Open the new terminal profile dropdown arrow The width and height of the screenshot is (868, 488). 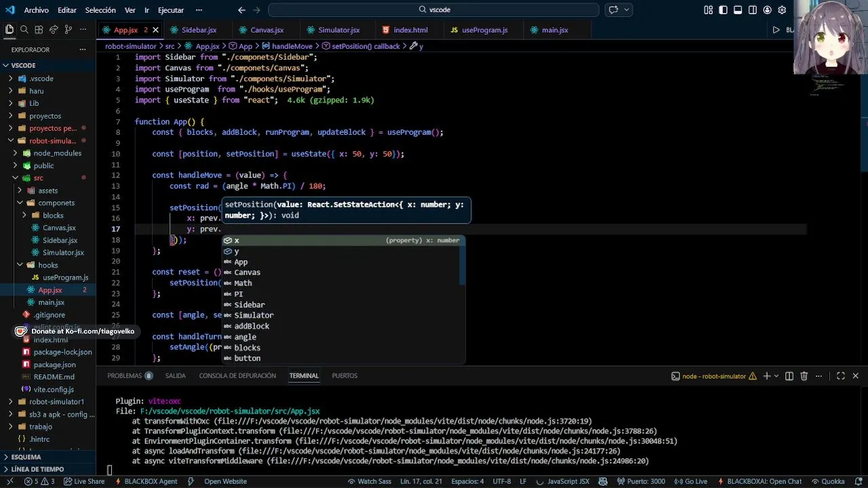pos(776,376)
